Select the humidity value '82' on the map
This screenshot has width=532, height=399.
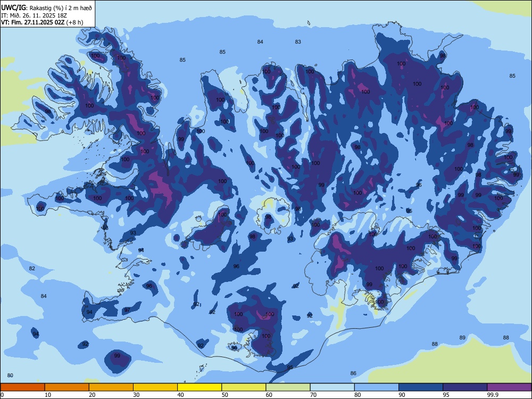[x=32, y=268]
